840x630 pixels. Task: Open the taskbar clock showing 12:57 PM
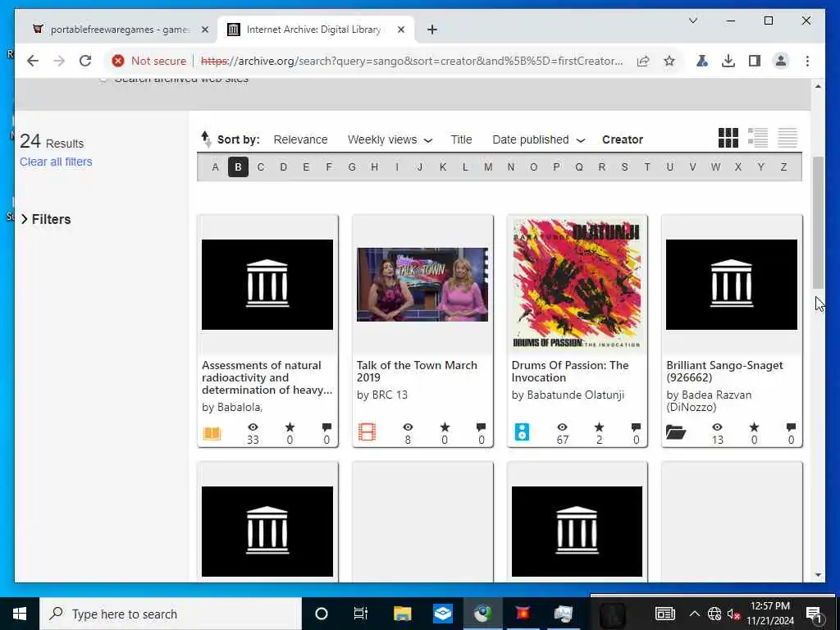click(769, 614)
